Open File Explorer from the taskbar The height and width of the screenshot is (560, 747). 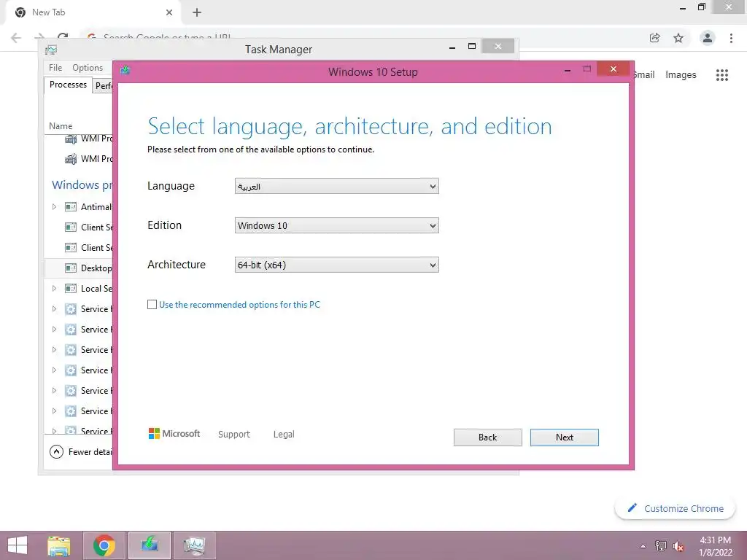click(x=59, y=545)
